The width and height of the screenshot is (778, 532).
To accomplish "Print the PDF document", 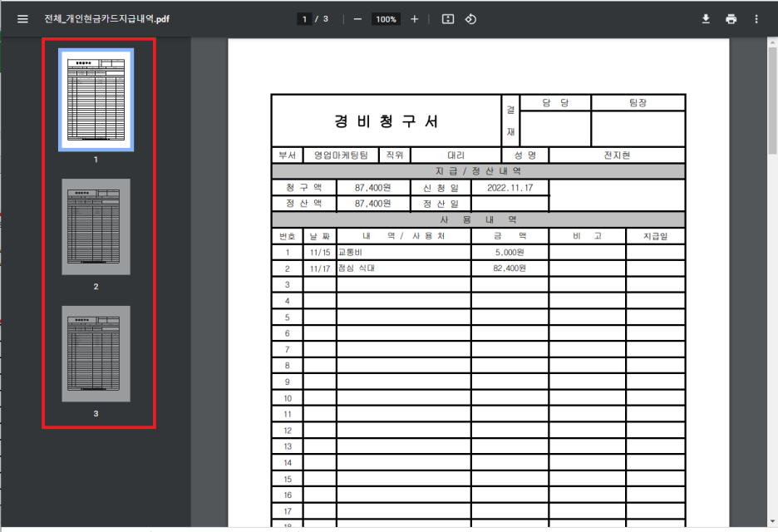I will pyautogui.click(x=731, y=19).
